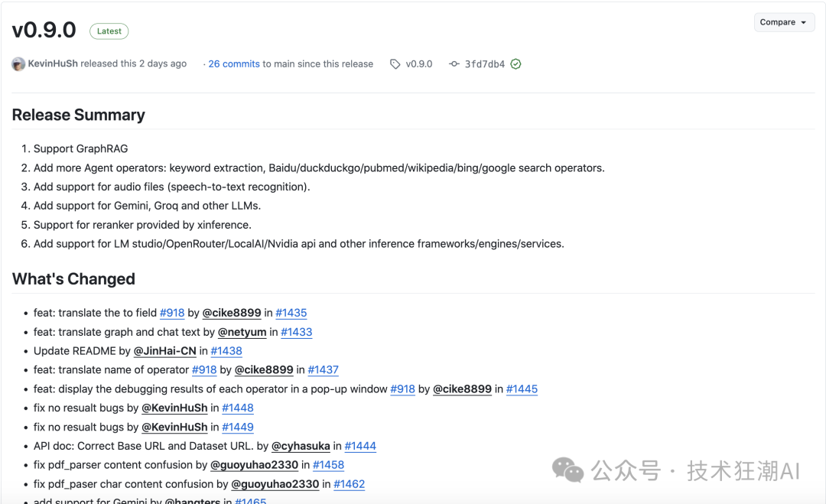Viewport: 826px width, 504px height.
Task: Visit @KevinHuSh's profile from the fix entry
Action: pos(174,408)
